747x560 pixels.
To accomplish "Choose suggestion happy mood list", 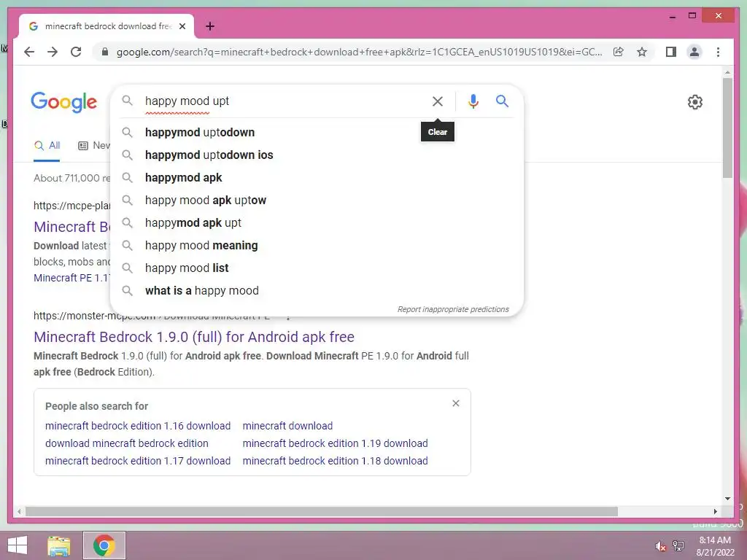I will pos(317,268).
